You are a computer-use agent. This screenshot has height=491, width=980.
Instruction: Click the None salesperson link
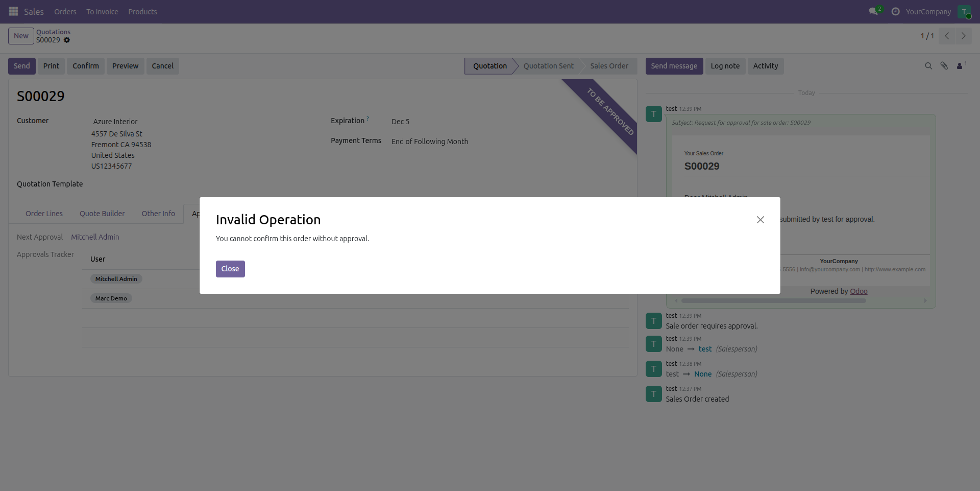703,374
